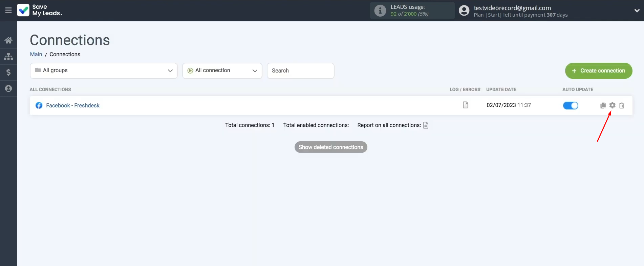Go to Main breadcrumb link
This screenshot has height=266, width=644.
click(x=36, y=54)
